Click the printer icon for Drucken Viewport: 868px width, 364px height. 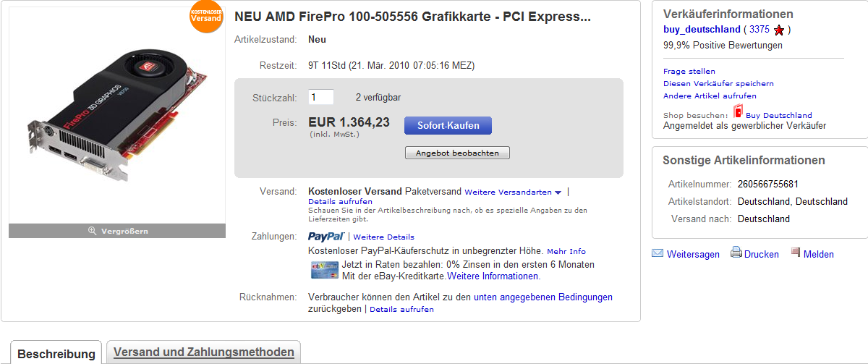[736, 253]
